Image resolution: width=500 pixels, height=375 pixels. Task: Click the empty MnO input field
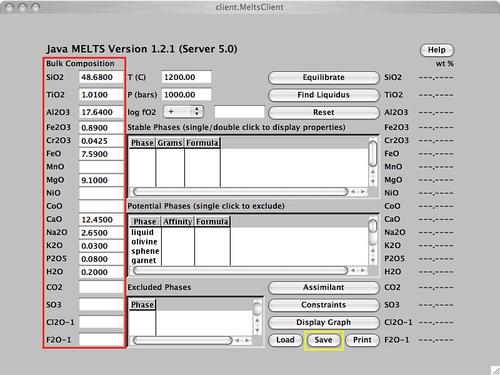click(x=101, y=167)
